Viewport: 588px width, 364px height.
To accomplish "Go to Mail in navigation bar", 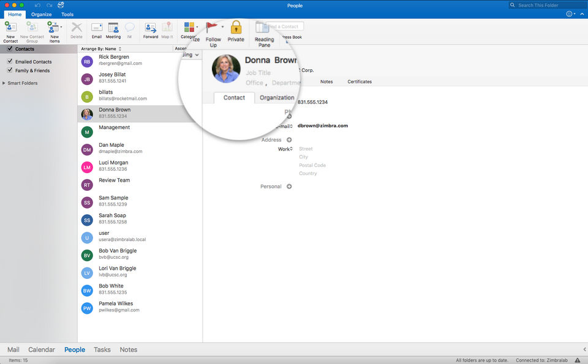I will coord(13,349).
